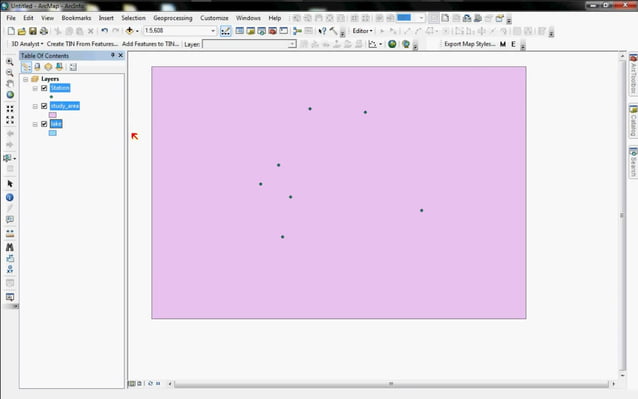This screenshot has height=399, width=638.
Task: Open the Find binoculars tool
Action: click(x=10, y=247)
